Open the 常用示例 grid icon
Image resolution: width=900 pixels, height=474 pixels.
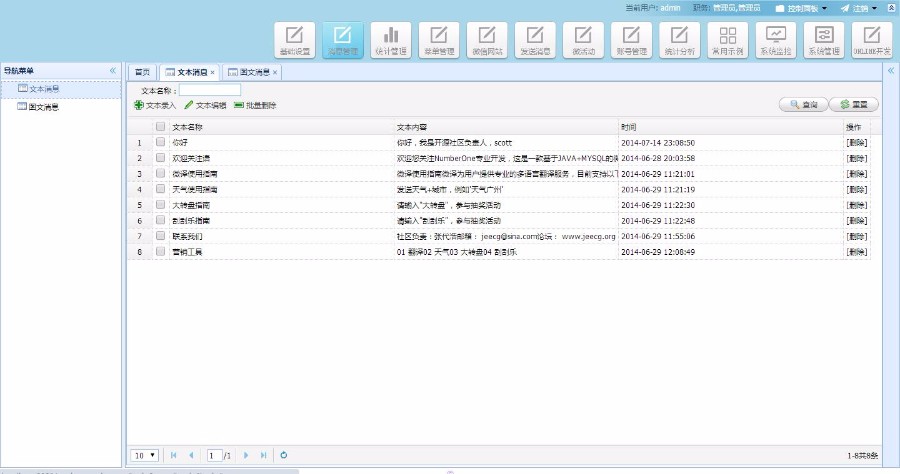pos(728,40)
